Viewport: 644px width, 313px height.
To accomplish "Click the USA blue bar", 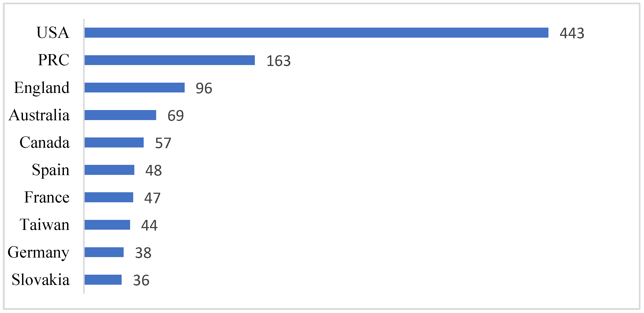I will (316, 33).
